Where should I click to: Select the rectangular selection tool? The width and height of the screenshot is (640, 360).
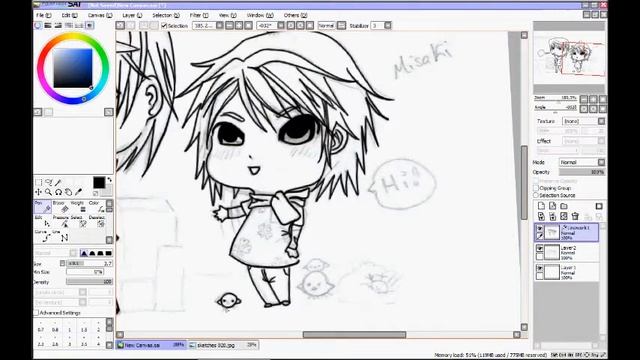pyautogui.click(x=38, y=182)
